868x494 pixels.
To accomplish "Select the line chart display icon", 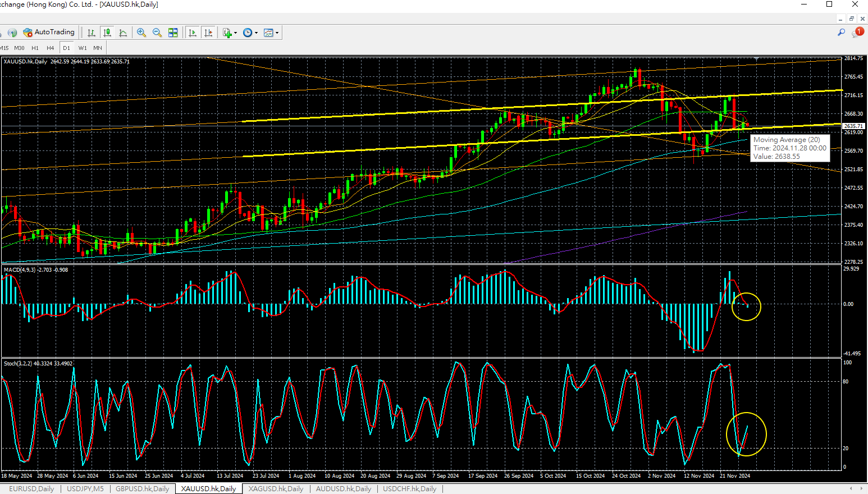I will (x=123, y=33).
